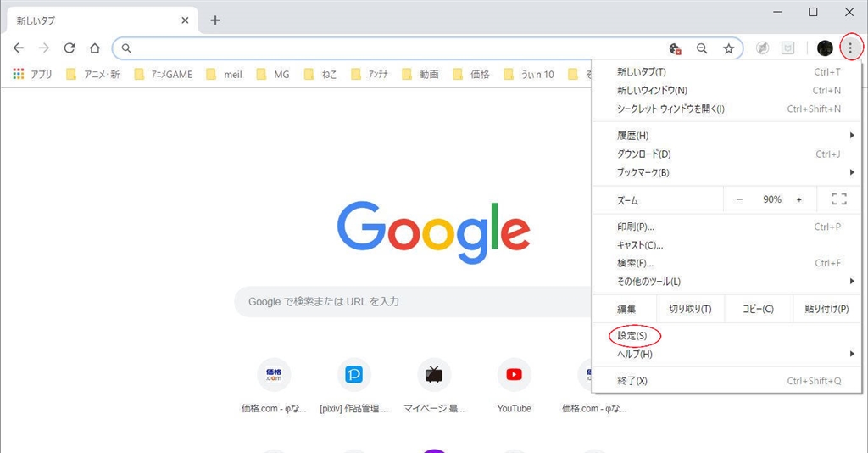Open the MG bookmark folder
The image size is (868, 453).
[273, 74]
